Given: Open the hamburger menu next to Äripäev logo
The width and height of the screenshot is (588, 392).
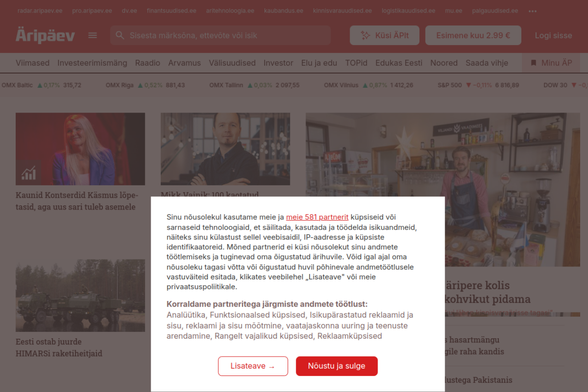Looking at the screenshot, I should (93, 35).
